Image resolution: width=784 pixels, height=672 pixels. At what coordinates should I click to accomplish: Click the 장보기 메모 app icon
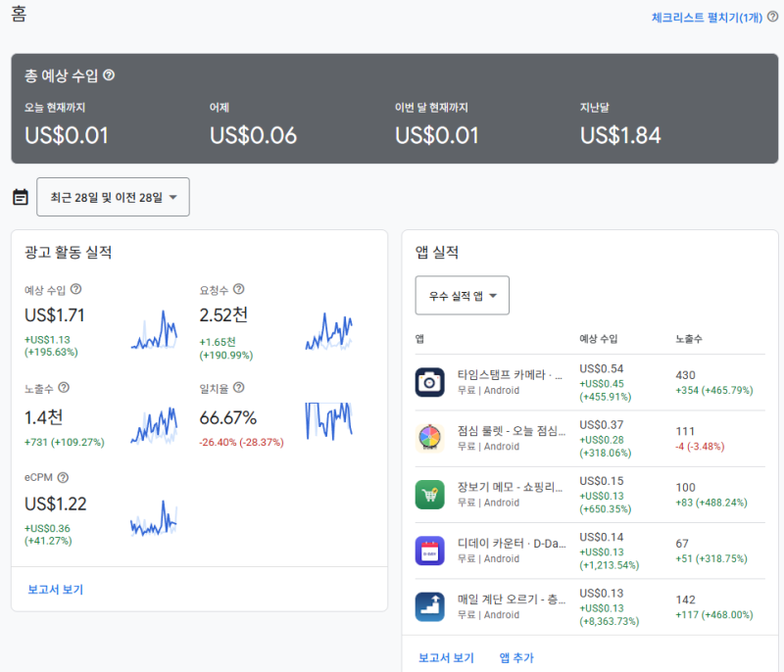[x=429, y=495]
